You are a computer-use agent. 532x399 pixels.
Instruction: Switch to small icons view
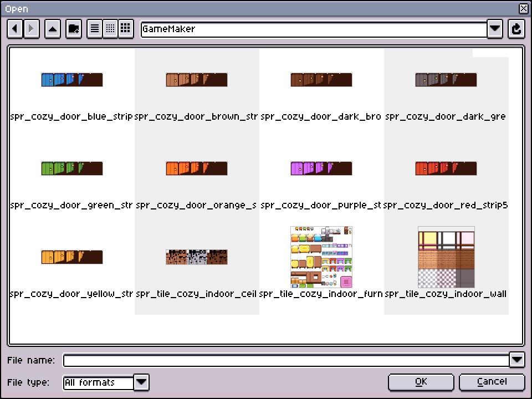point(110,29)
